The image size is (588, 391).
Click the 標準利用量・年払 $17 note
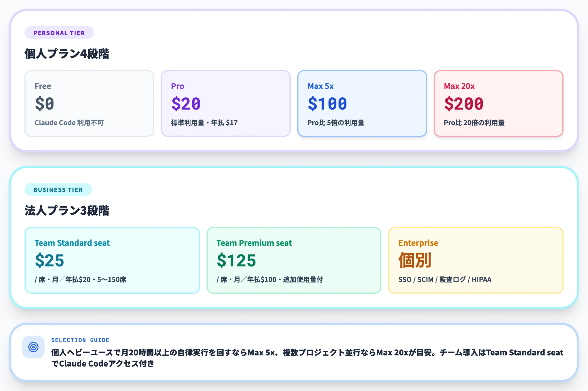[204, 123]
